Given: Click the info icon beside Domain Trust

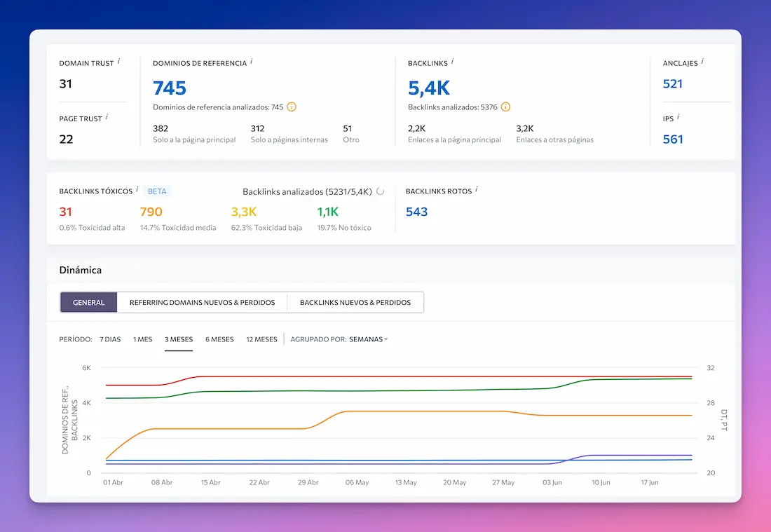Looking at the screenshot, I should point(118,62).
